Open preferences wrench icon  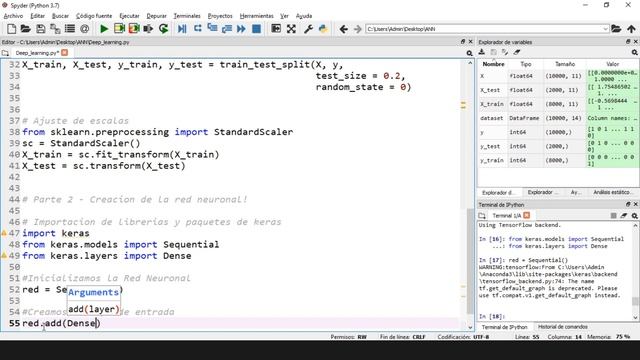(x=308, y=29)
